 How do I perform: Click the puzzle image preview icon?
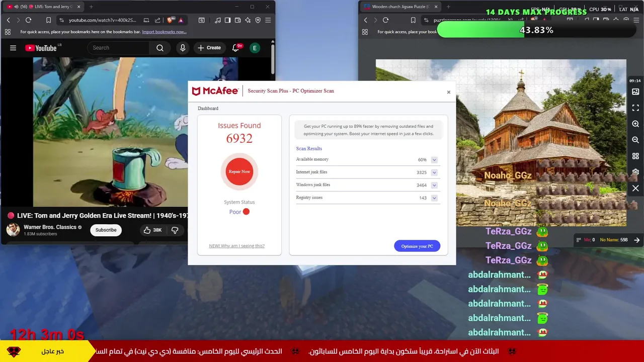[x=635, y=92]
